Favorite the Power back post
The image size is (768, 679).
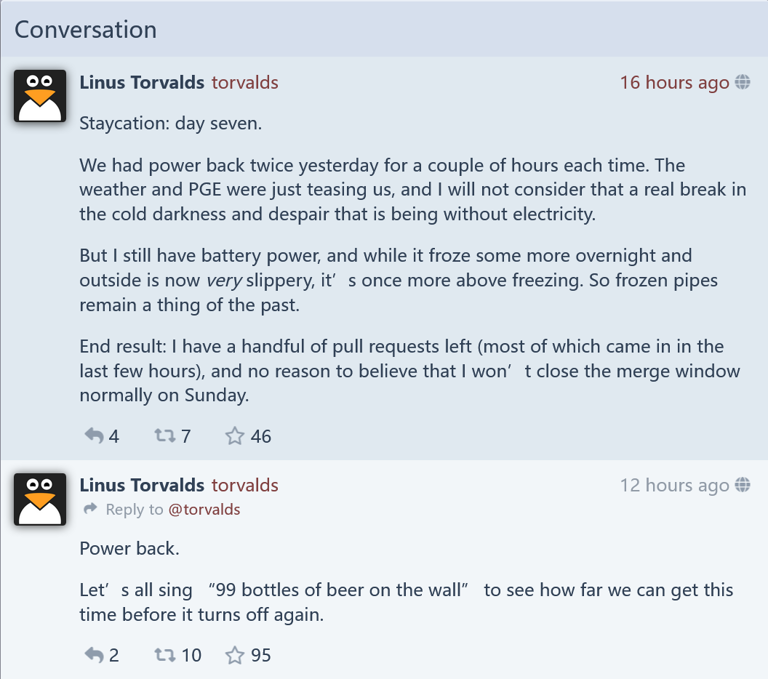(x=235, y=655)
